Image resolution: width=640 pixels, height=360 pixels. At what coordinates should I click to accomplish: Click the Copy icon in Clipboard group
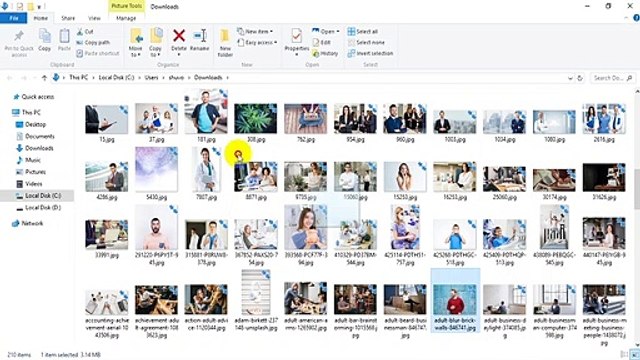(44, 36)
